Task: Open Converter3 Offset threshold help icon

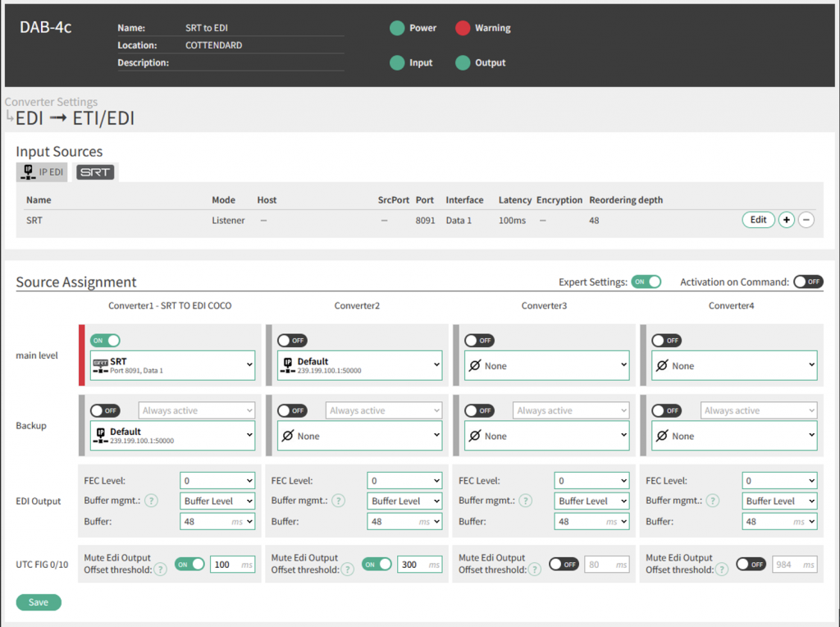Action: (x=535, y=570)
